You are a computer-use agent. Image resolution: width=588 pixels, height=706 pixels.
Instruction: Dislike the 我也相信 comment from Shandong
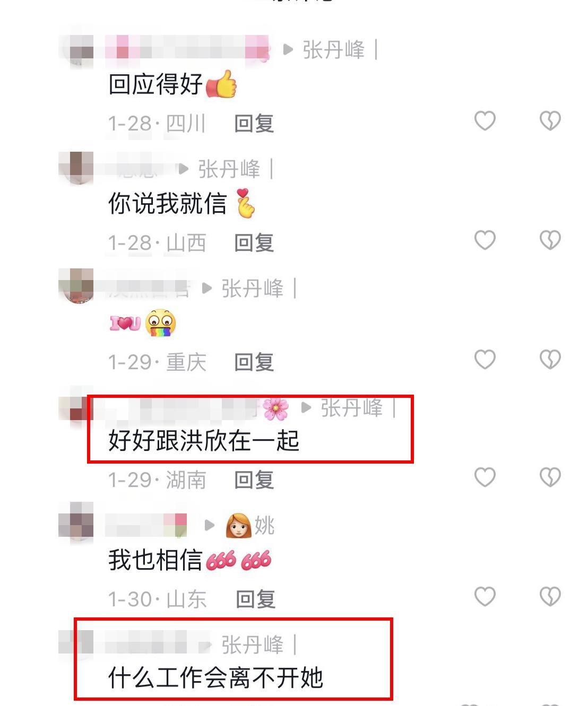[550, 597]
